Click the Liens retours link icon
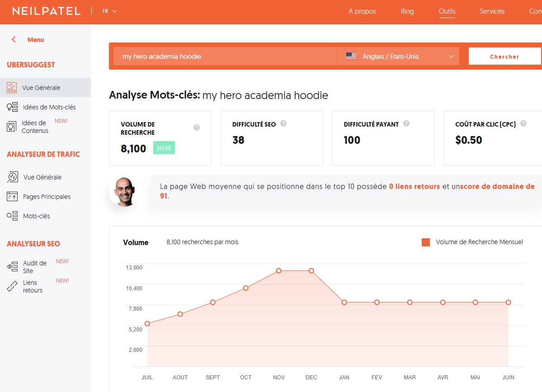 (12, 286)
